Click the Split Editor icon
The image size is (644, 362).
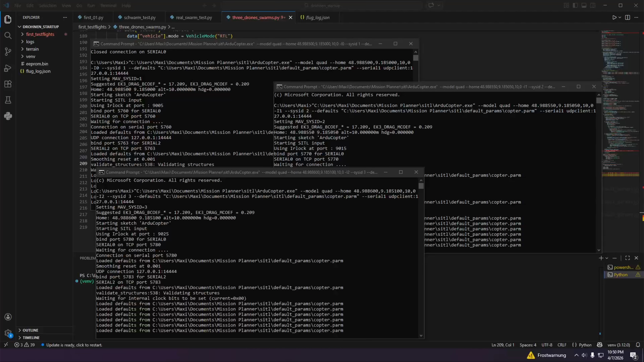pos(628,18)
